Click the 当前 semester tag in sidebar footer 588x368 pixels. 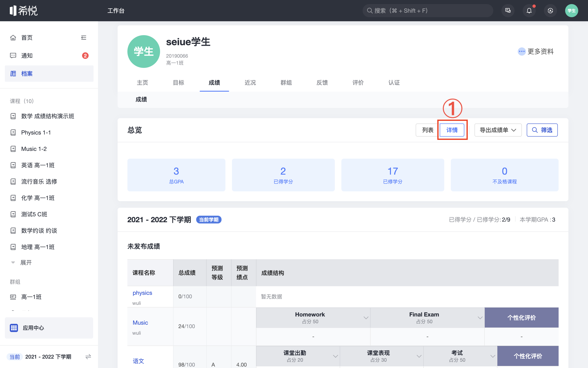pyautogui.click(x=14, y=357)
